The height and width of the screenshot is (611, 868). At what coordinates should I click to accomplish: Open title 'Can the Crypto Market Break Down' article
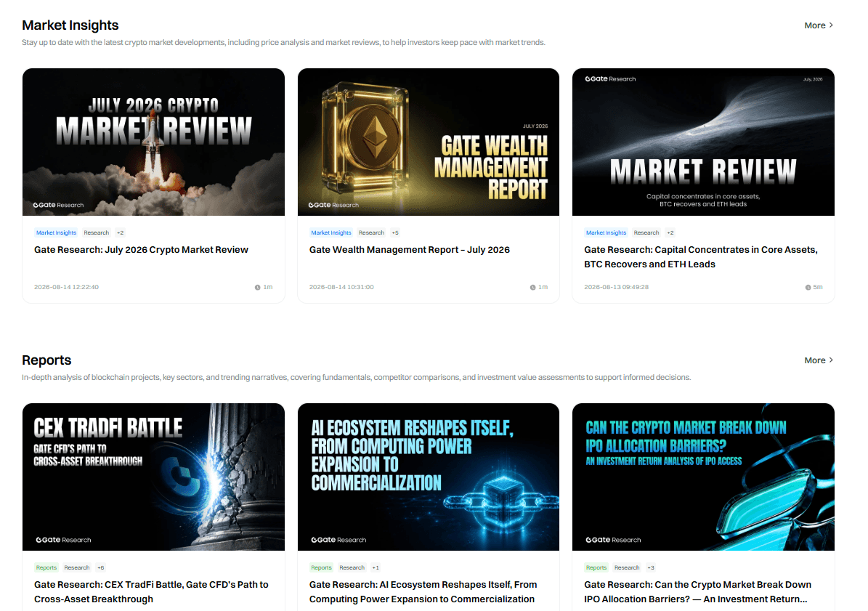[x=697, y=591]
